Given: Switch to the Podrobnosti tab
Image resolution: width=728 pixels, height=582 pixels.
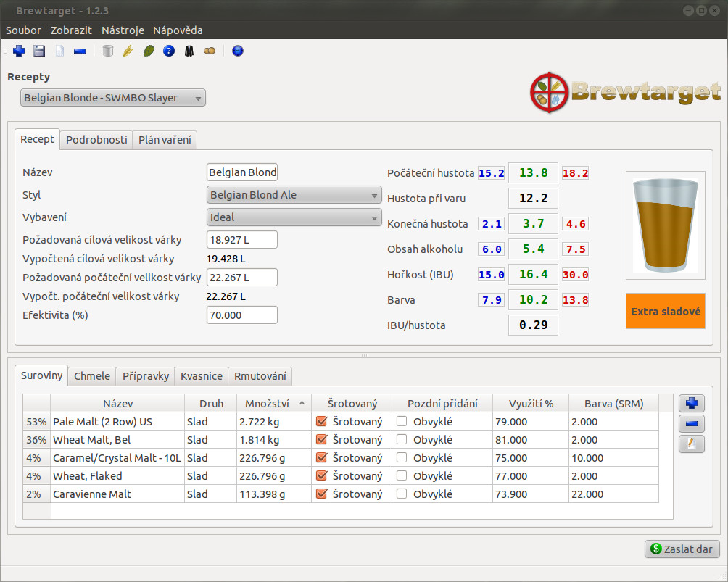Looking at the screenshot, I should [x=96, y=140].
